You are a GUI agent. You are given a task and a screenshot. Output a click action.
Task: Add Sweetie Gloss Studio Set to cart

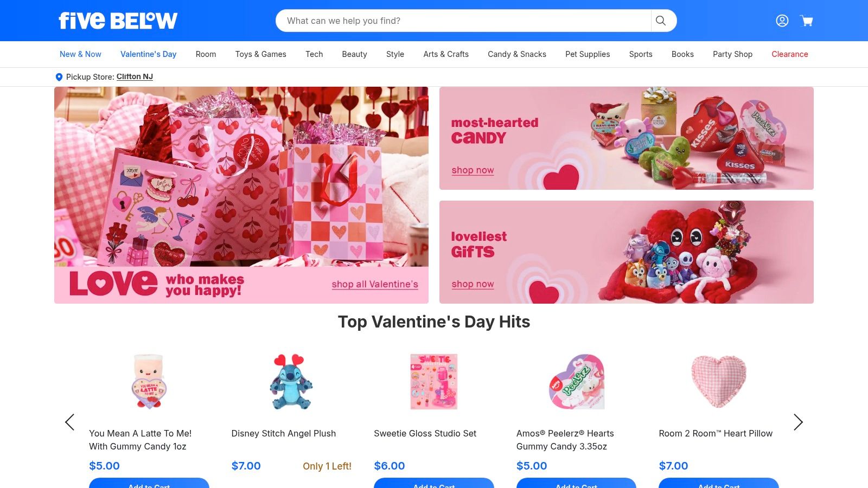point(434,483)
